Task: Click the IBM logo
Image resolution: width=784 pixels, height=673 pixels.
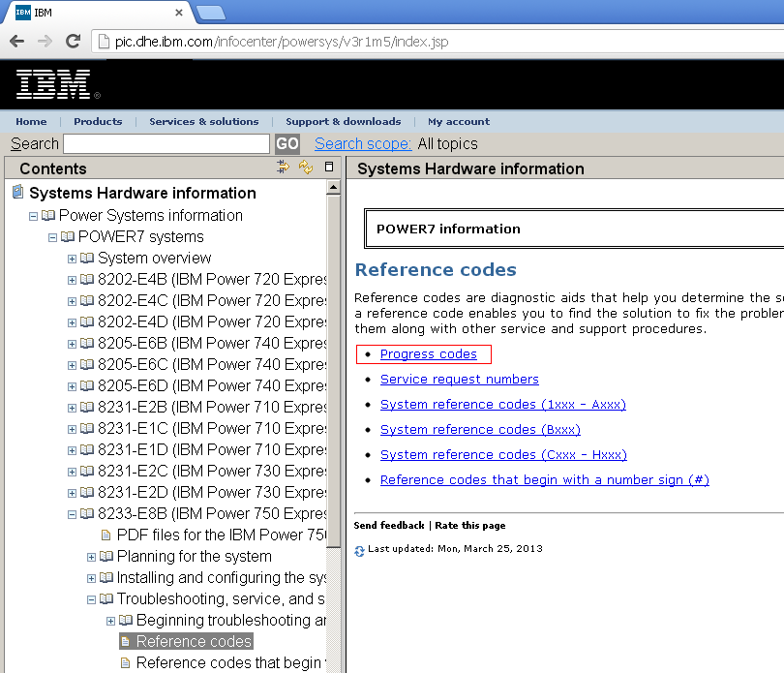Action: pyautogui.click(x=50, y=85)
